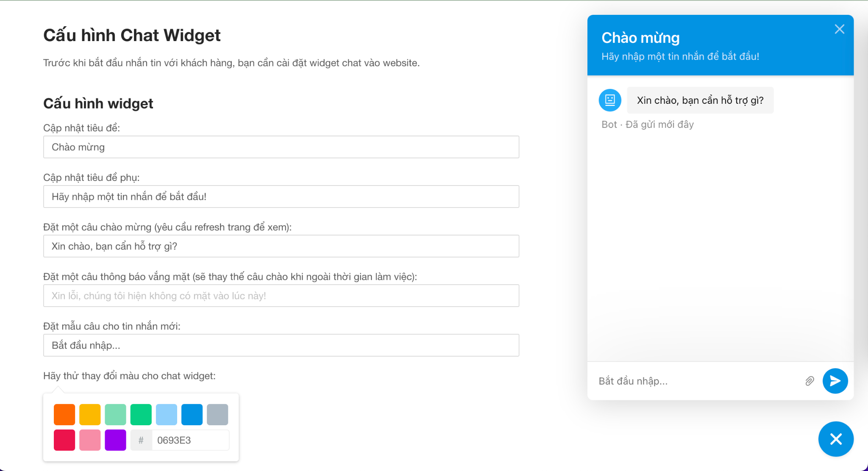Click the away message input field
This screenshot has height=471, width=868.
coord(281,296)
